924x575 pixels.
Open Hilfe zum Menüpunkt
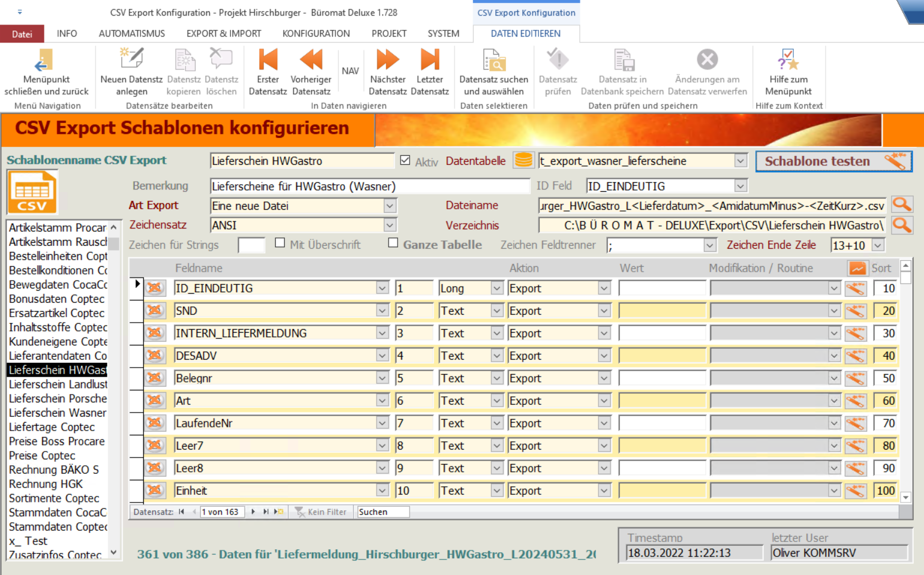pos(788,60)
